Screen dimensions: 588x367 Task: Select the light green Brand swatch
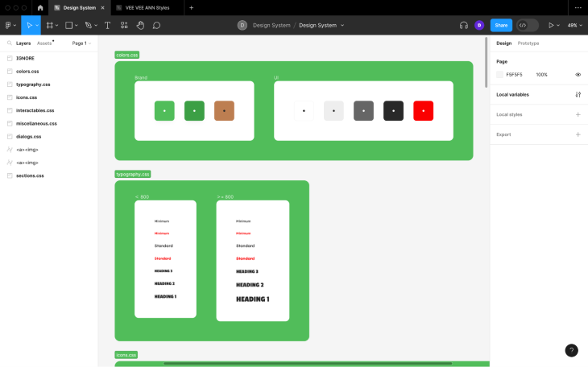[164, 110]
